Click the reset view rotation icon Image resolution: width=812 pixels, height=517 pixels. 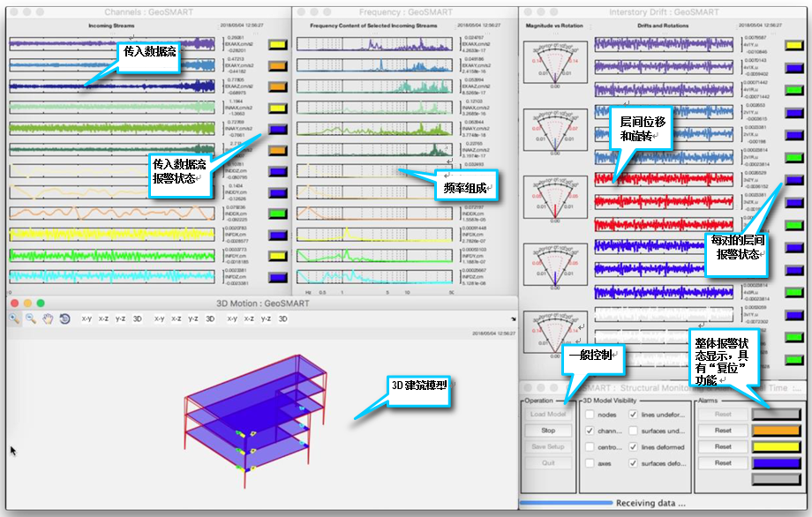pos(64,318)
